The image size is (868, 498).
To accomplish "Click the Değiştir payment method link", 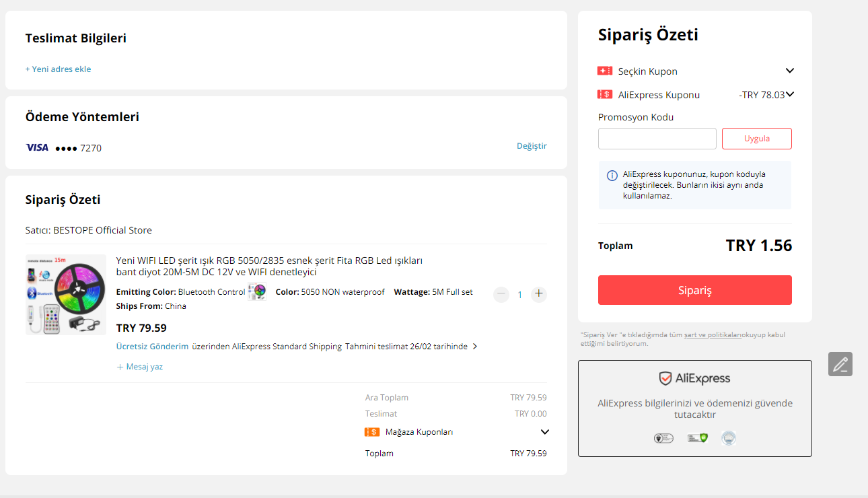I will 532,146.
